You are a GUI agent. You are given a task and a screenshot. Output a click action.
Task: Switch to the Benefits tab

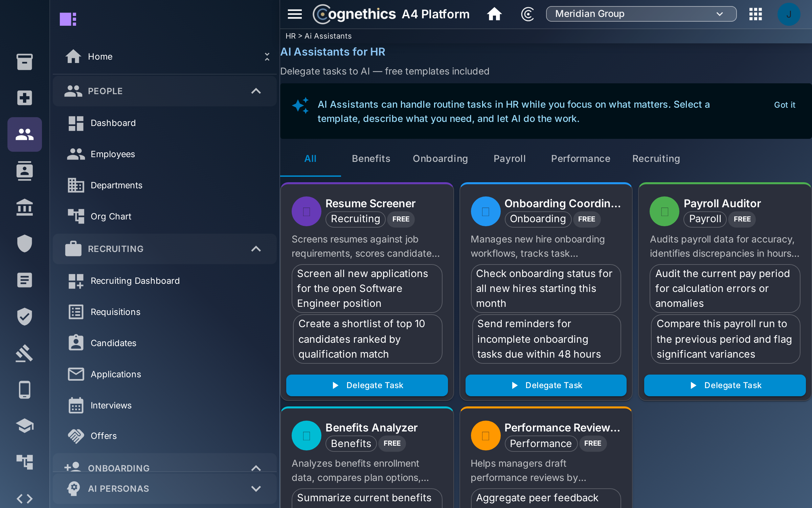click(371, 158)
